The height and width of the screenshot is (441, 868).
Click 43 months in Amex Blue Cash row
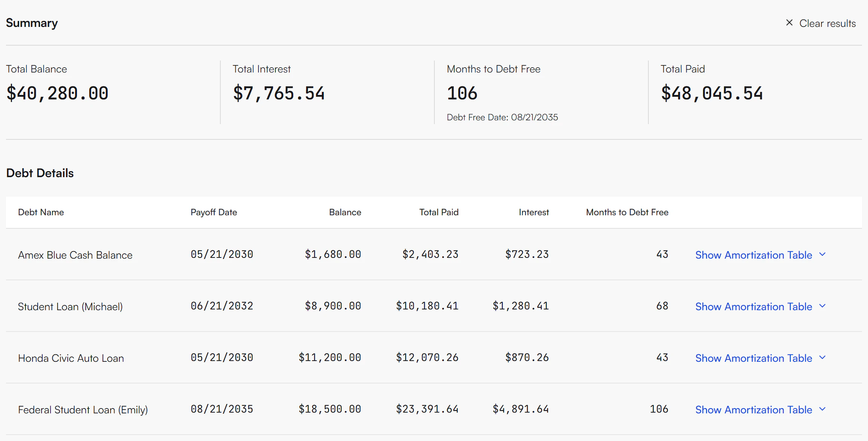(662, 255)
